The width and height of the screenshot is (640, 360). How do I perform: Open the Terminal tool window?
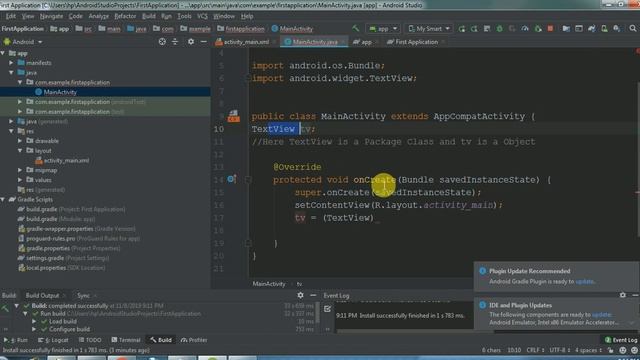126,340
